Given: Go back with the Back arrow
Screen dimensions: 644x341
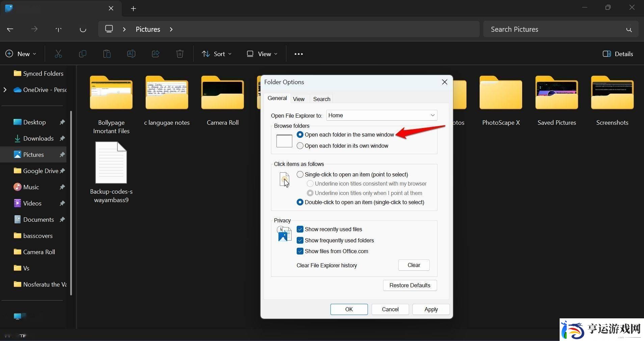Looking at the screenshot, I should 10,29.
